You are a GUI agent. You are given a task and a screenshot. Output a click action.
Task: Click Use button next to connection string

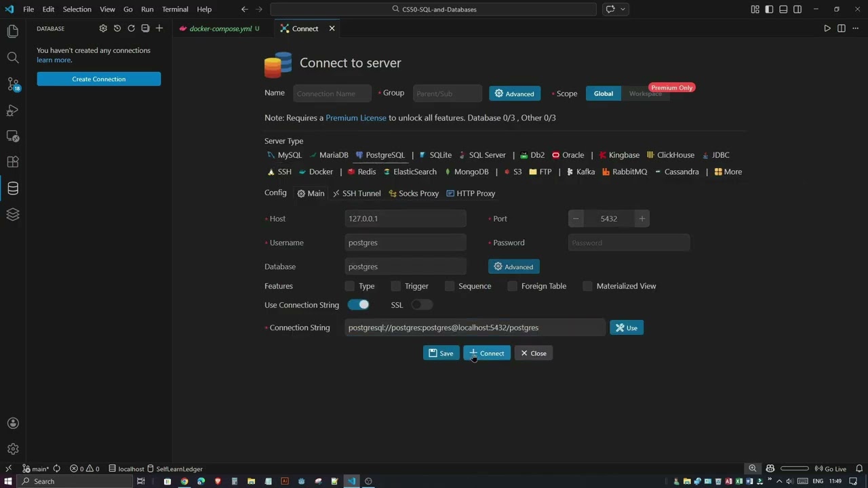click(627, 328)
